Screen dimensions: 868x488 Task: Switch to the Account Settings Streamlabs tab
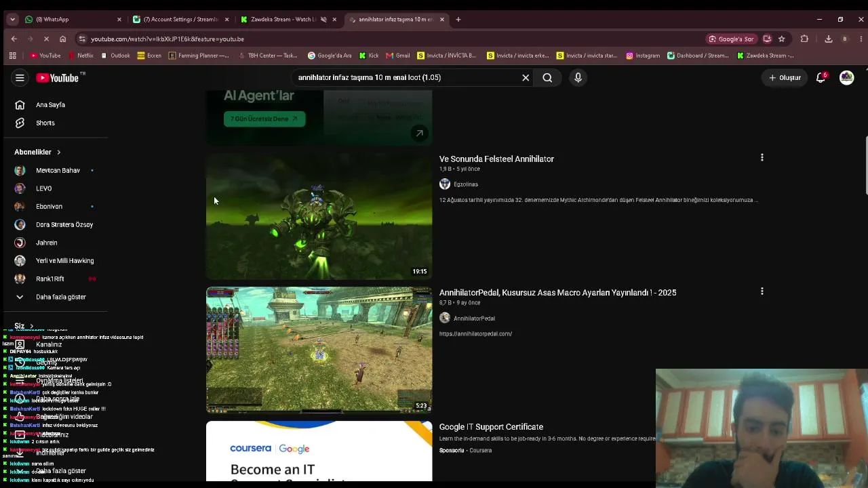(180, 20)
